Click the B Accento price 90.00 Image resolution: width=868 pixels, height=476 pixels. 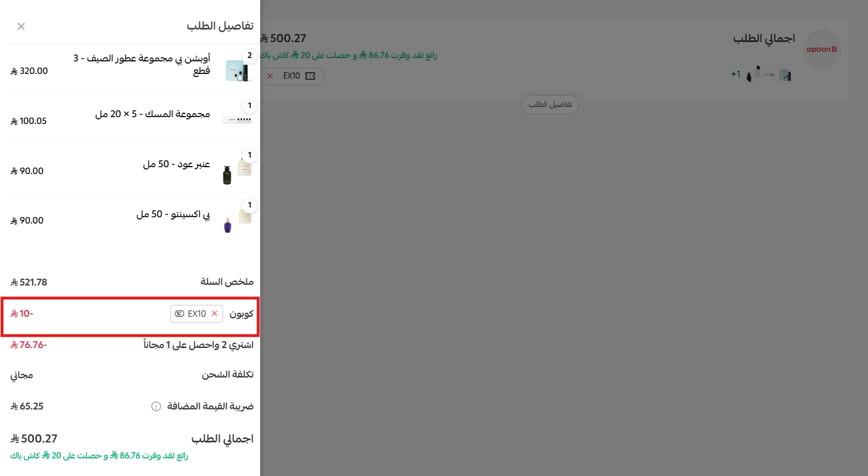pyautogui.click(x=27, y=221)
